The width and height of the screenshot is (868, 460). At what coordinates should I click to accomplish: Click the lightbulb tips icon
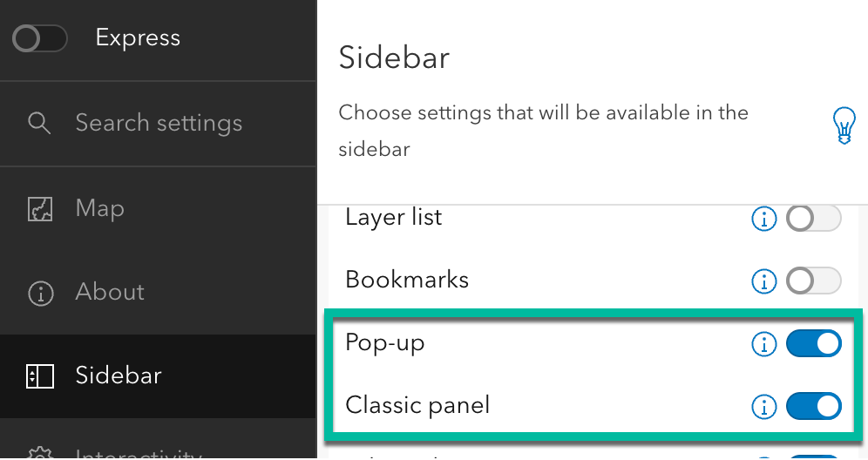(843, 125)
